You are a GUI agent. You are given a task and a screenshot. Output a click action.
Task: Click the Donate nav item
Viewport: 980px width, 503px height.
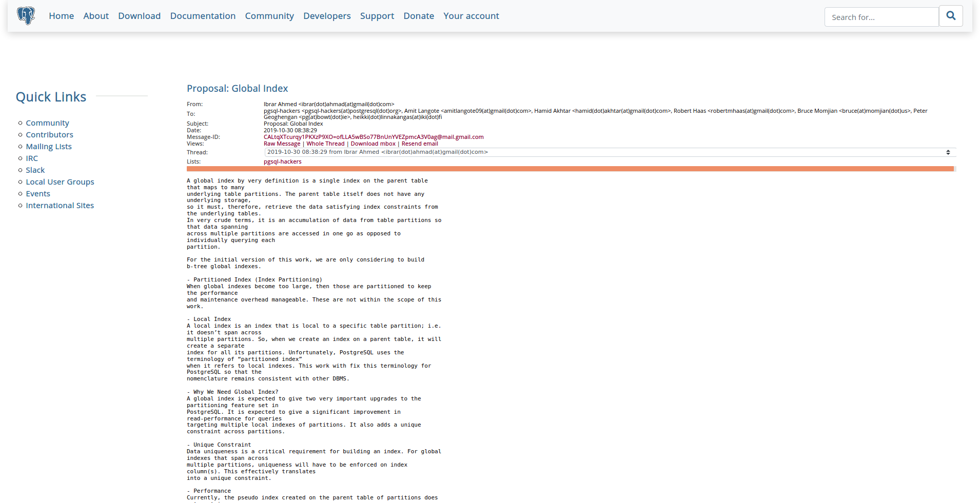coord(419,16)
